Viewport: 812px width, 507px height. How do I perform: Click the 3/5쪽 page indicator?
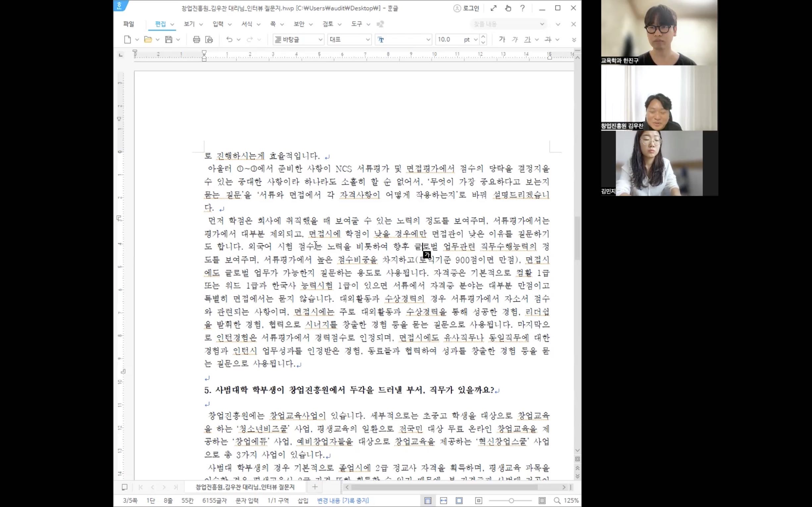click(130, 501)
